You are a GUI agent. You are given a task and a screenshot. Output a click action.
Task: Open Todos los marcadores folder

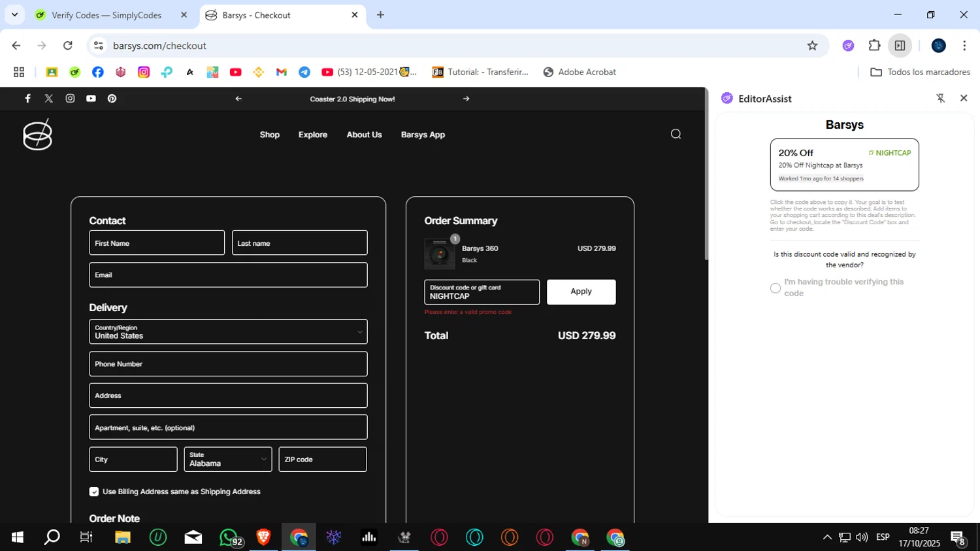[920, 72]
